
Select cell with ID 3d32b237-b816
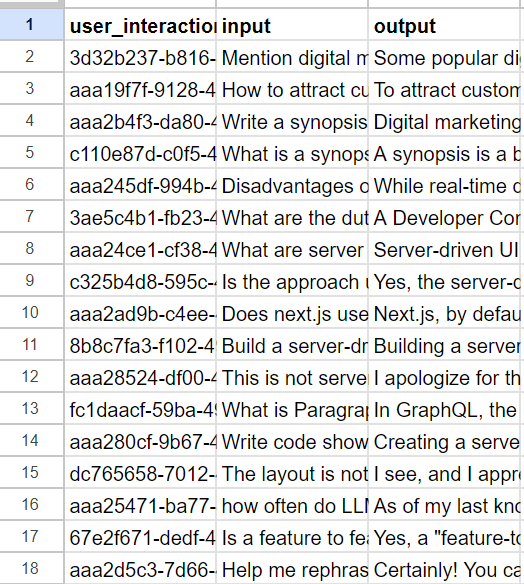(x=140, y=57)
